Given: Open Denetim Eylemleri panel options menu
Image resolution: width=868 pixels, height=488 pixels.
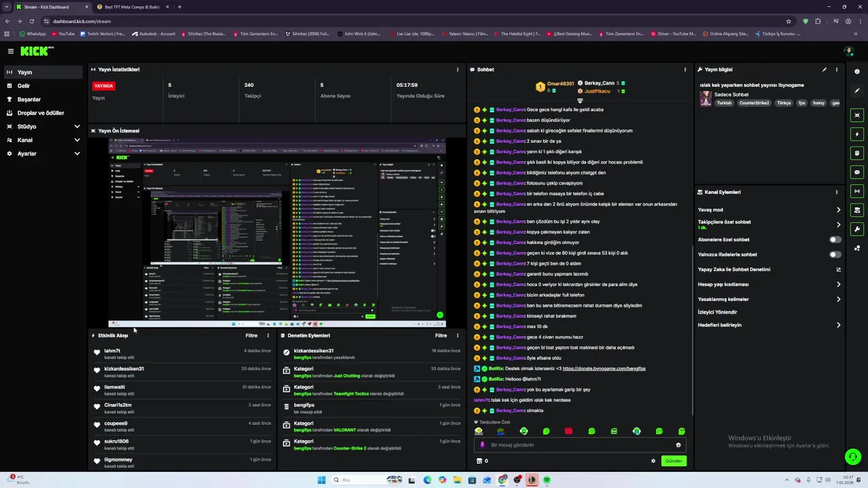Looking at the screenshot, I should tap(457, 335).
